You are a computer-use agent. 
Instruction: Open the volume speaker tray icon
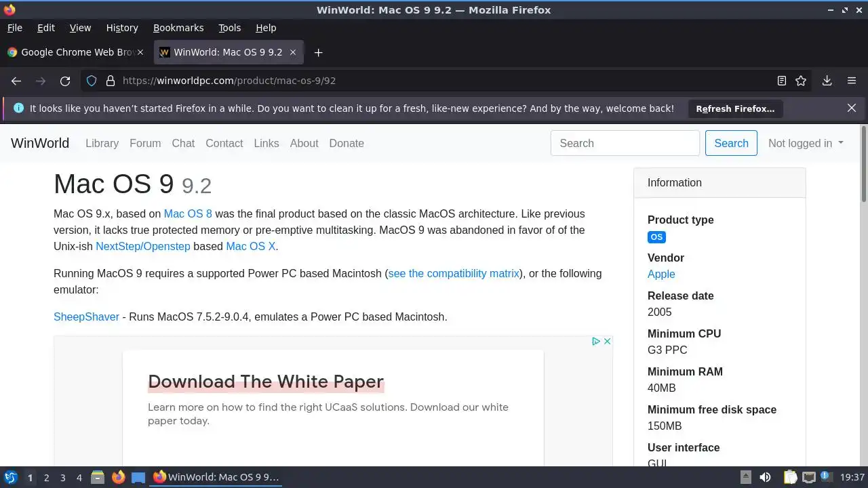pyautogui.click(x=765, y=477)
